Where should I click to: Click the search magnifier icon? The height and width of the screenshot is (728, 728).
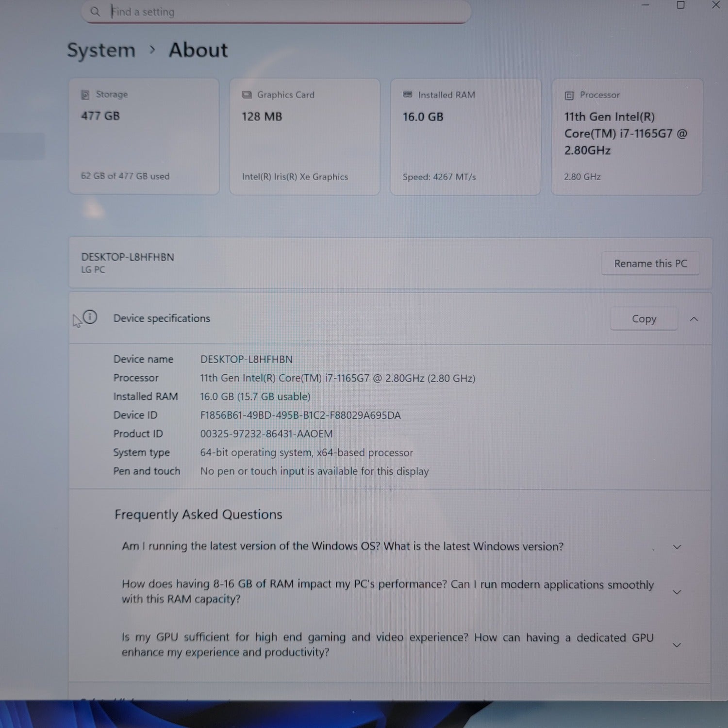95,12
